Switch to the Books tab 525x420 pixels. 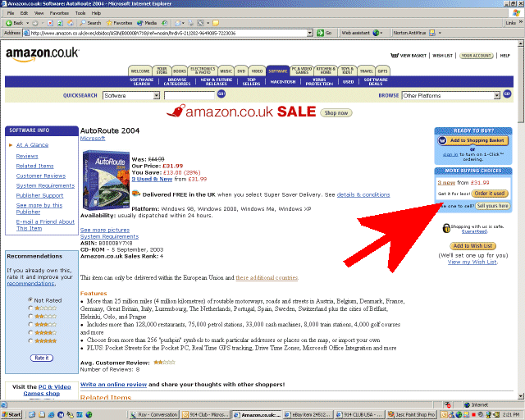pos(180,71)
